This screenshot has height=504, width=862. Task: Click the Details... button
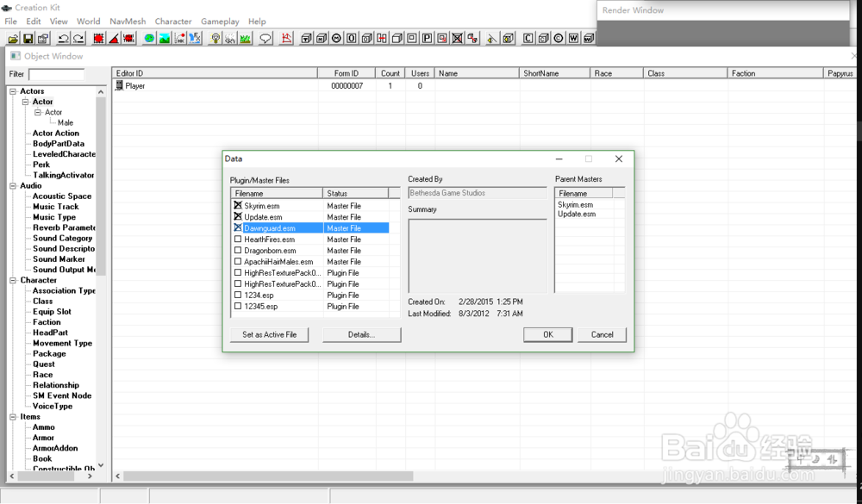point(362,335)
